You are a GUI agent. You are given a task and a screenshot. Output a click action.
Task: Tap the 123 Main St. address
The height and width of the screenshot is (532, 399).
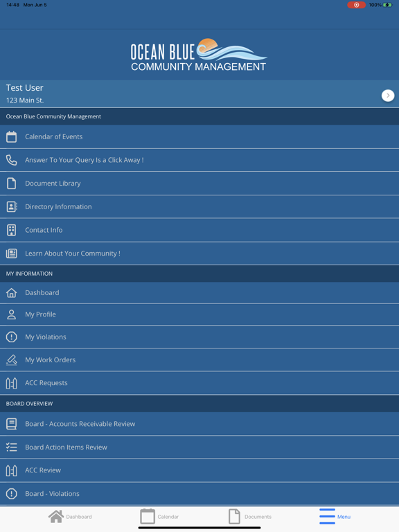(25, 100)
